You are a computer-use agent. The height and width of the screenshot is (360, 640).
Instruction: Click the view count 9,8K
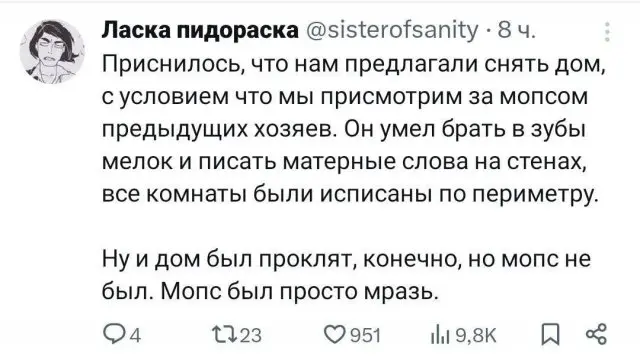pos(476,336)
